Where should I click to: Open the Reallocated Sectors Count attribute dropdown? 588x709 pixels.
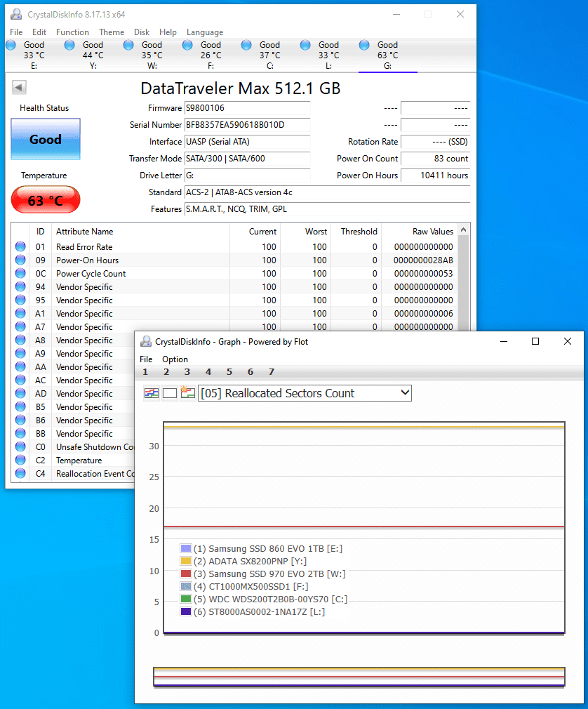click(x=305, y=393)
